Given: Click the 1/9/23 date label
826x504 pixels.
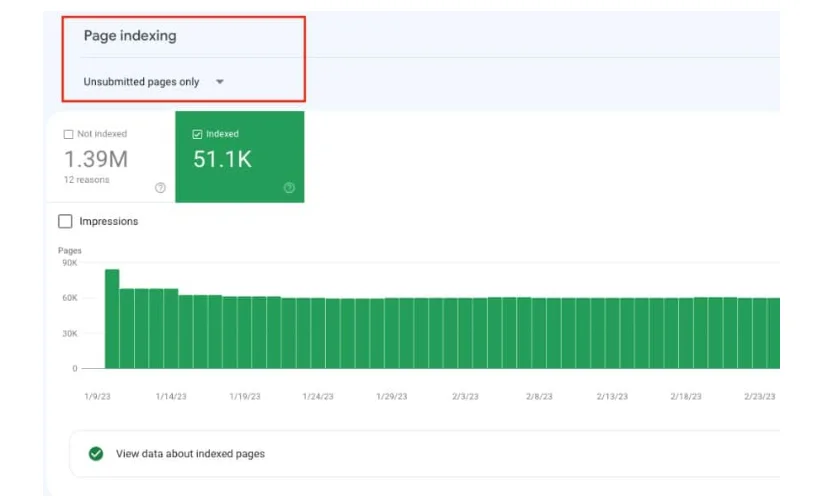Looking at the screenshot, I should coord(97,396).
